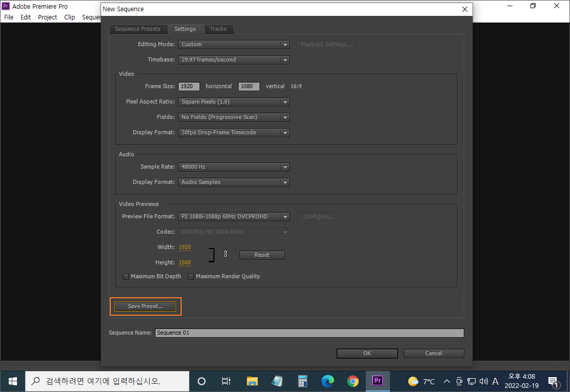
Task: Click the vertical frame size field 1080
Action: 249,87
